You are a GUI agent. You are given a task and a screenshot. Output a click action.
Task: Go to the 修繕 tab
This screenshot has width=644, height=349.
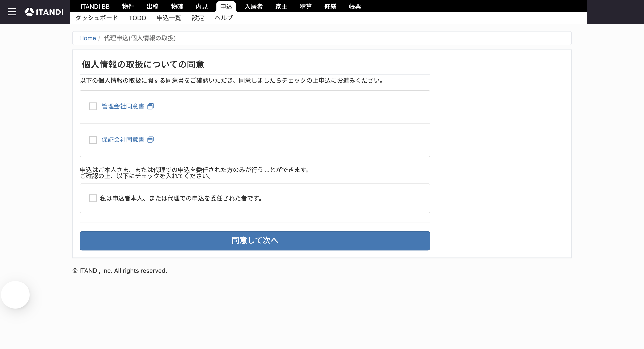pyautogui.click(x=330, y=7)
